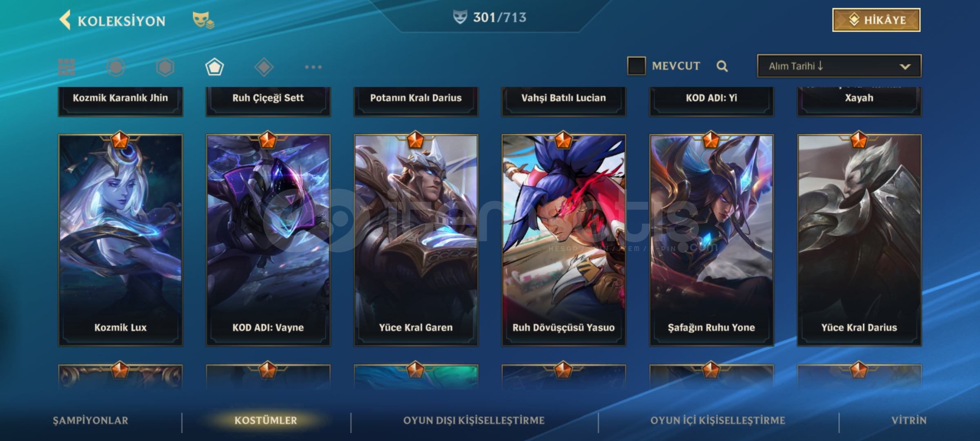The height and width of the screenshot is (441, 980).
Task: Go back using the Koleksiyon arrow
Action: coord(65,20)
